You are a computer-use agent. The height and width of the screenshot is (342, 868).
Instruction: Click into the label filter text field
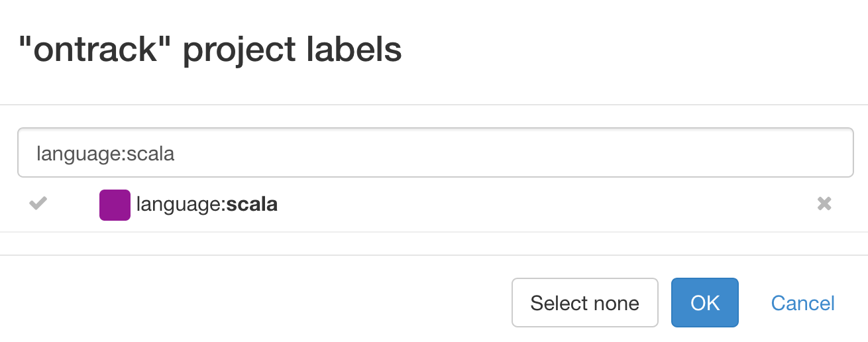click(435, 153)
